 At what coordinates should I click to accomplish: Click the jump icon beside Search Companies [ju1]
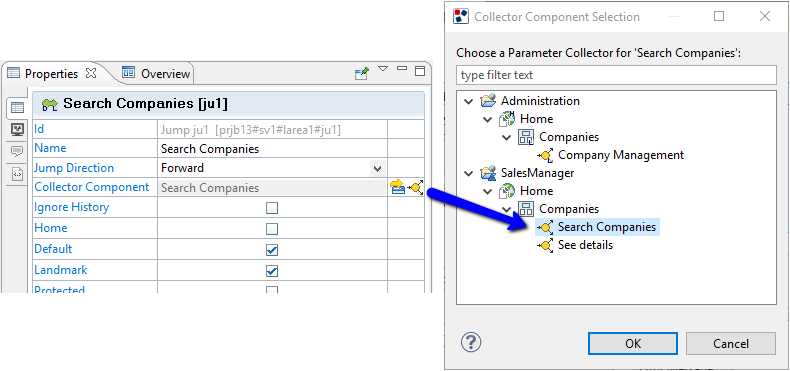[x=50, y=104]
